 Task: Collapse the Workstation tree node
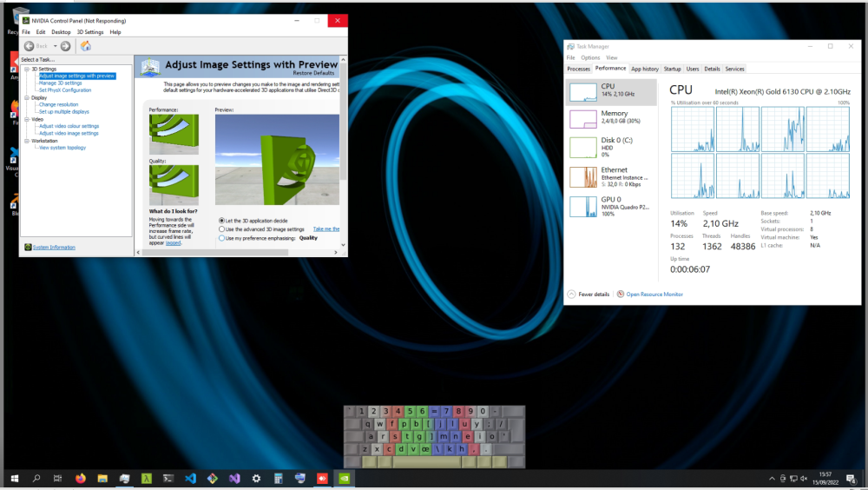pos(26,141)
